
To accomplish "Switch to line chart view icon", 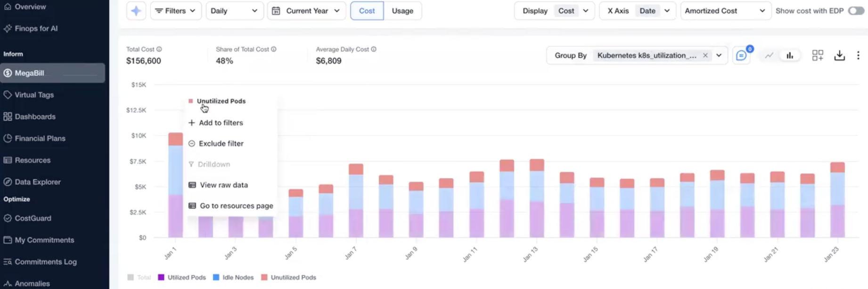I will coord(769,56).
